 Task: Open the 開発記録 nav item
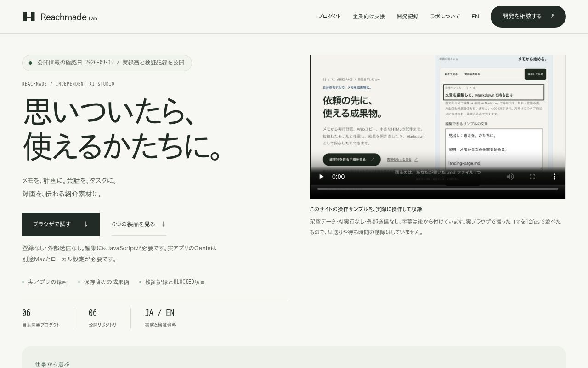[407, 17]
